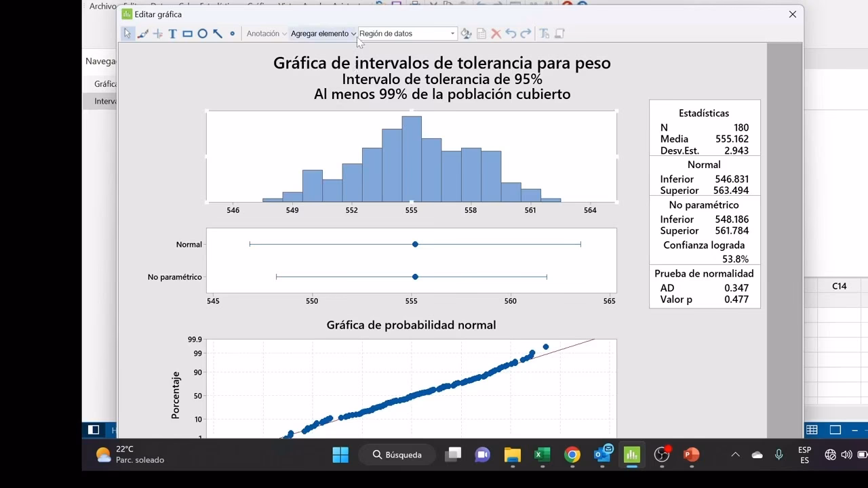Image resolution: width=868 pixels, height=488 pixels.
Task: Select the rectangle drawing tool
Action: pos(188,33)
